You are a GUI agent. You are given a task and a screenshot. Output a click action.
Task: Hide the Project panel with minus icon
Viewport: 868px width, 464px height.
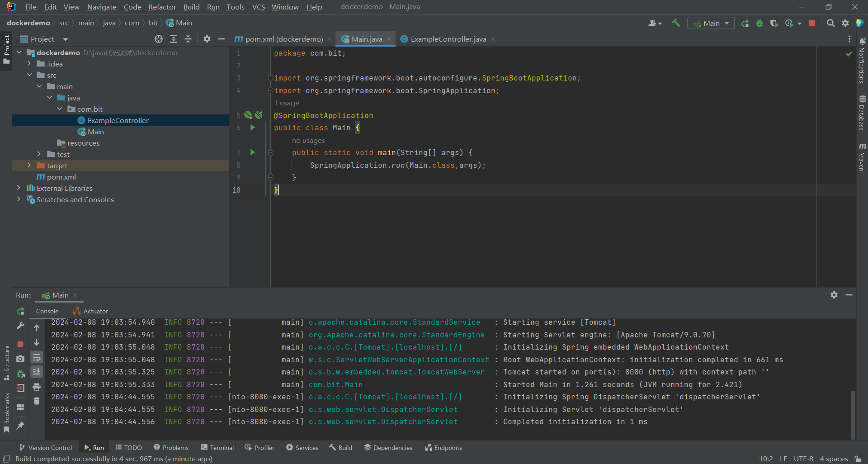click(222, 39)
